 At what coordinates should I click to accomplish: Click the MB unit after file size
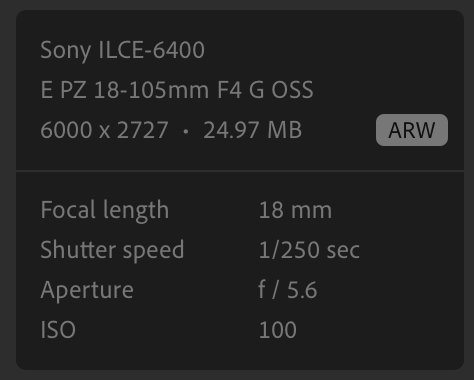pos(284,130)
